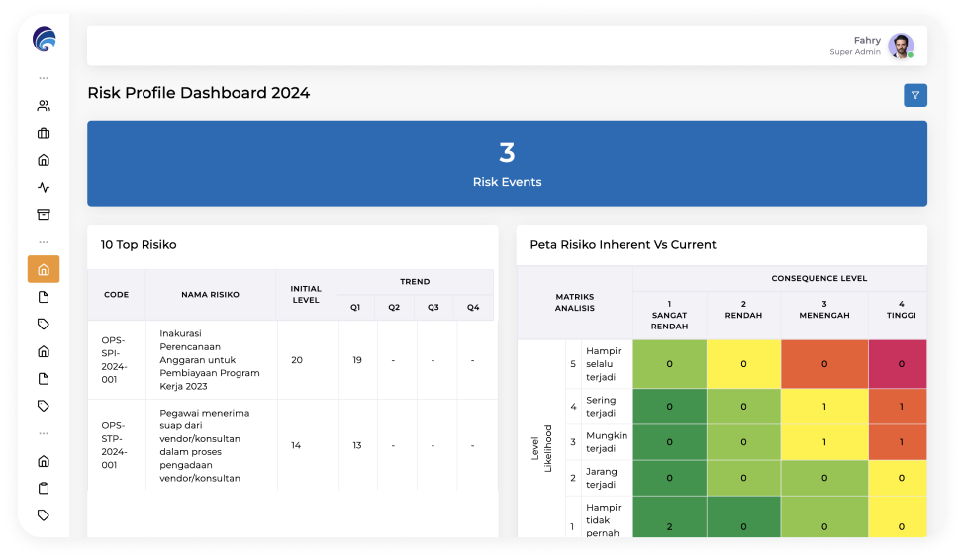
Task: Select the green matrix cell showing 2
Action: pyautogui.click(x=669, y=517)
